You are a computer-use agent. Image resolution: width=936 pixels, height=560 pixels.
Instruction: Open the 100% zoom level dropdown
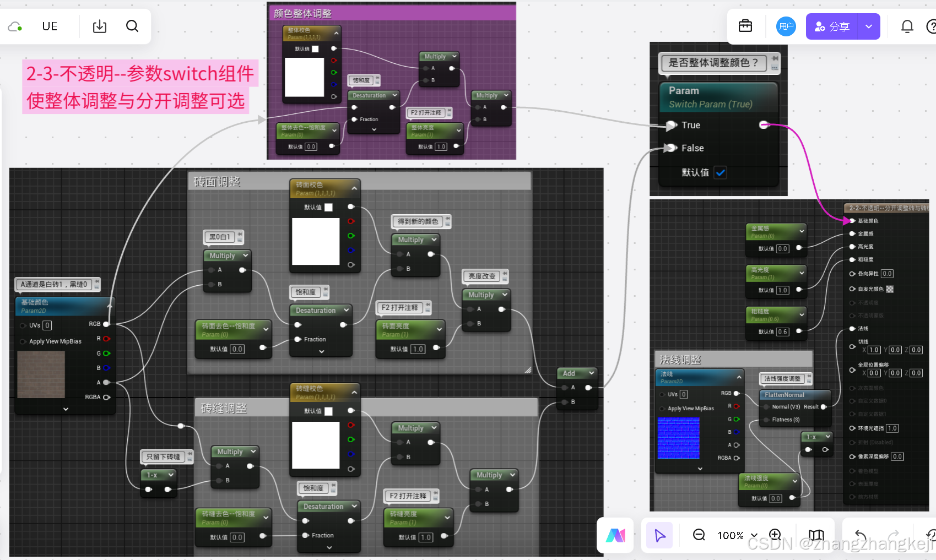(x=737, y=535)
